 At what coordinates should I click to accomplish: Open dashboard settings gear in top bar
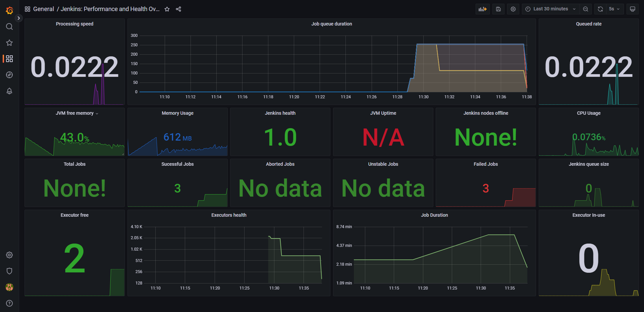513,9
